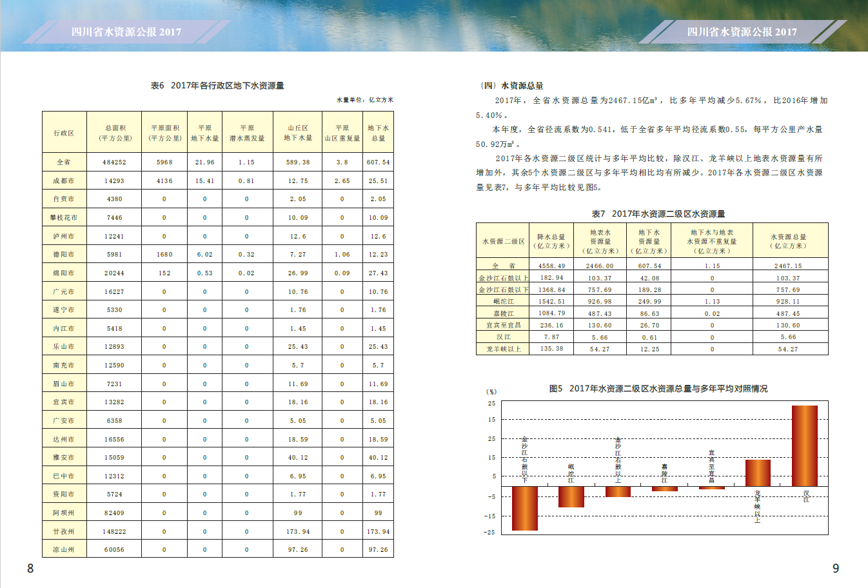Screen dimensions: 868x588
Task: Click the 龙羊峡以上 bar in the chart
Action: coord(758,473)
